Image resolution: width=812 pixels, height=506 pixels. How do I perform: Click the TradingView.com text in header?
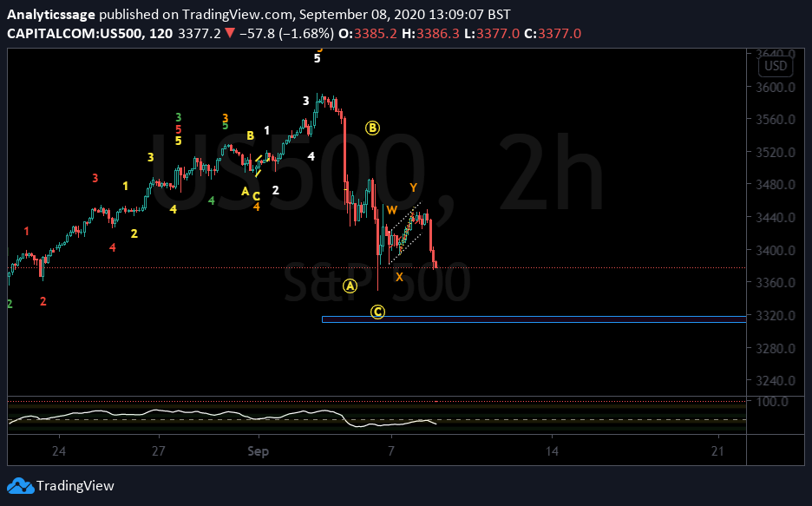click(x=237, y=15)
